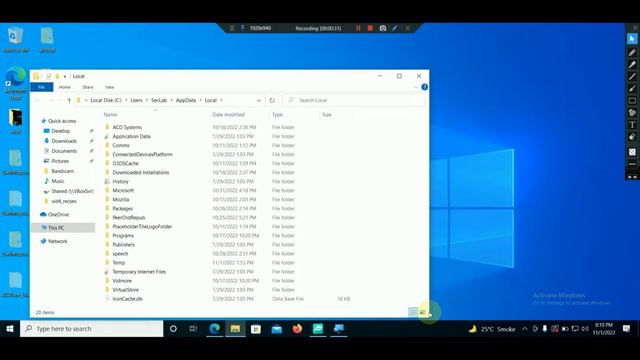Select Users in the address breadcrumb

(x=136, y=100)
